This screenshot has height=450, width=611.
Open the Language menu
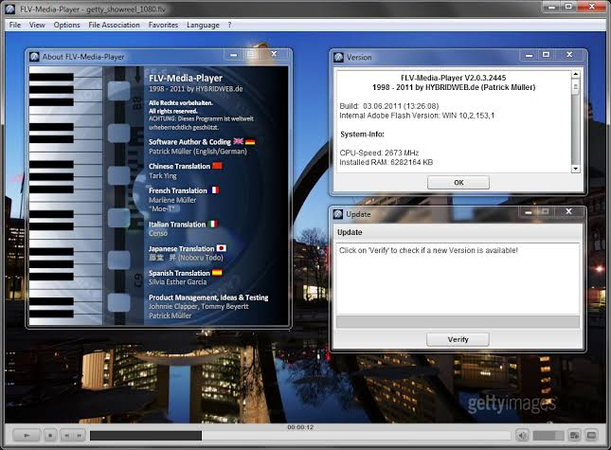(x=203, y=24)
